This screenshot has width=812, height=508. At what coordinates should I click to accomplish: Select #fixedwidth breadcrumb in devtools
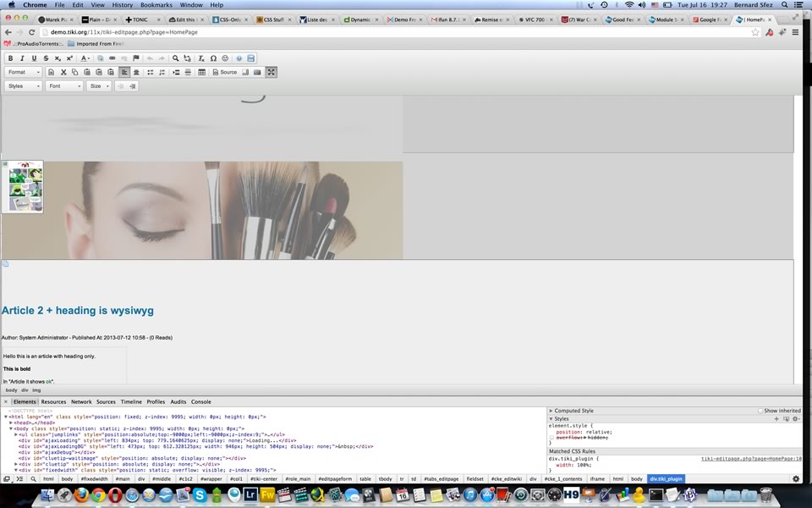click(94, 479)
